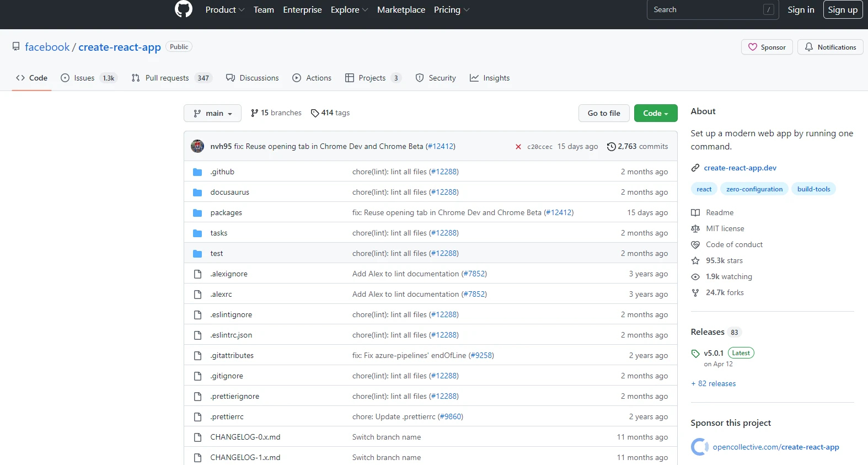
Task: Open the .gitattributes file
Action: tap(232, 355)
